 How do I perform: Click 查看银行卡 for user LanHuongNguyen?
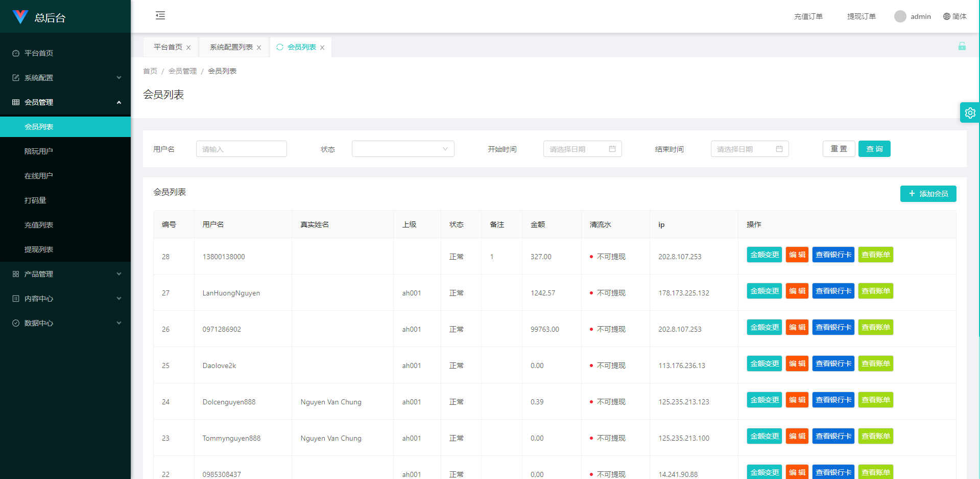pos(833,291)
